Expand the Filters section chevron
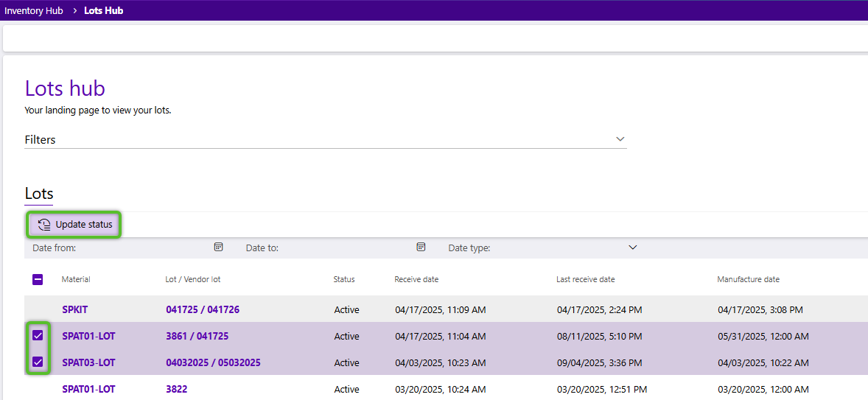Viewport: 868px width, 400px height. pyautogui.click(x=620, y=139)
